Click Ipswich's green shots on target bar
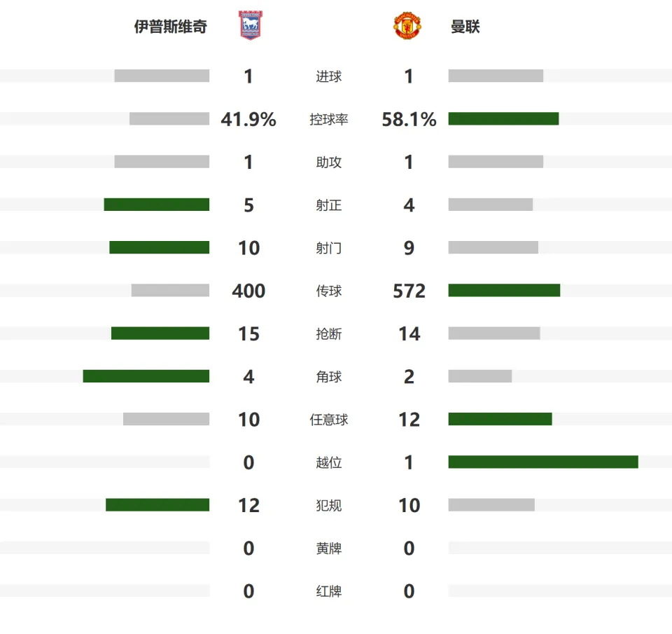The height and width of the screenshot is (634, 672). click(156, 205)
